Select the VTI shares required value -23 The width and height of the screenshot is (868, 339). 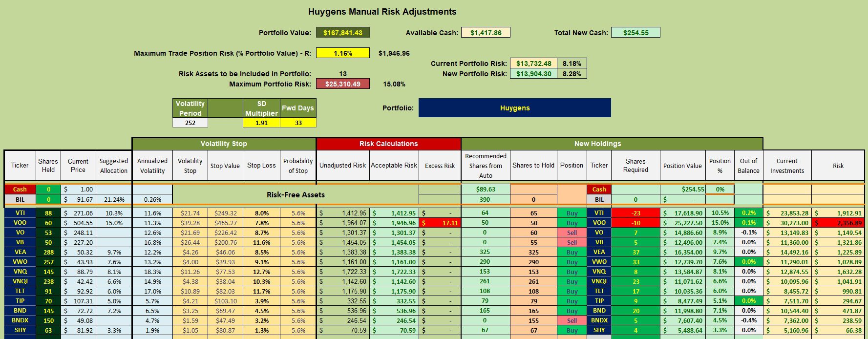click(x=635, y=213)
